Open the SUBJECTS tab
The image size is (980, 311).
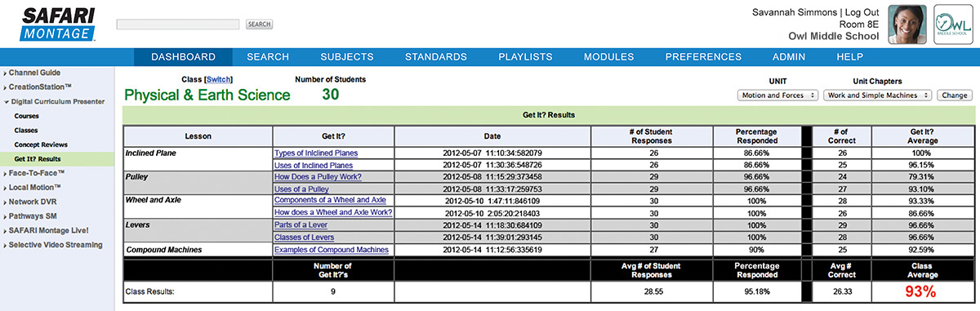347,57
